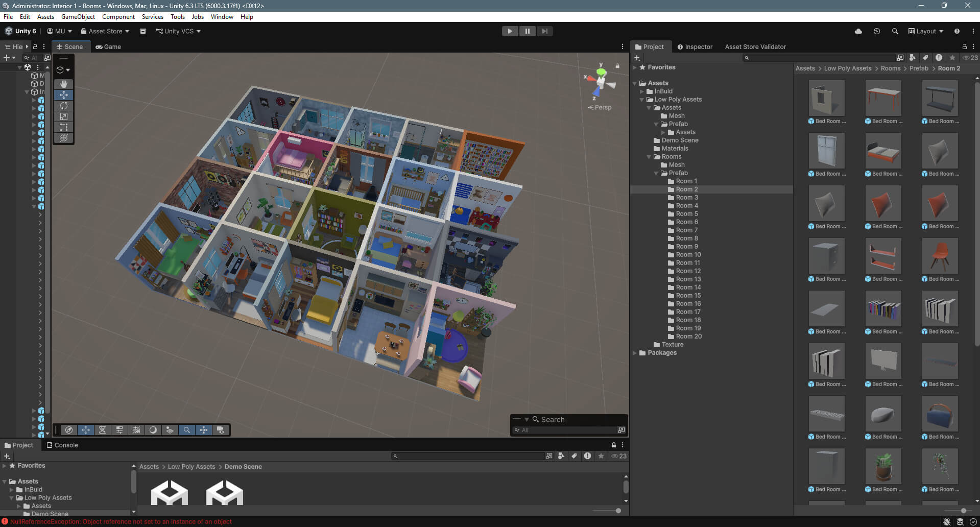
Task: Click the Pause button
Action: [x=527, y=31]
